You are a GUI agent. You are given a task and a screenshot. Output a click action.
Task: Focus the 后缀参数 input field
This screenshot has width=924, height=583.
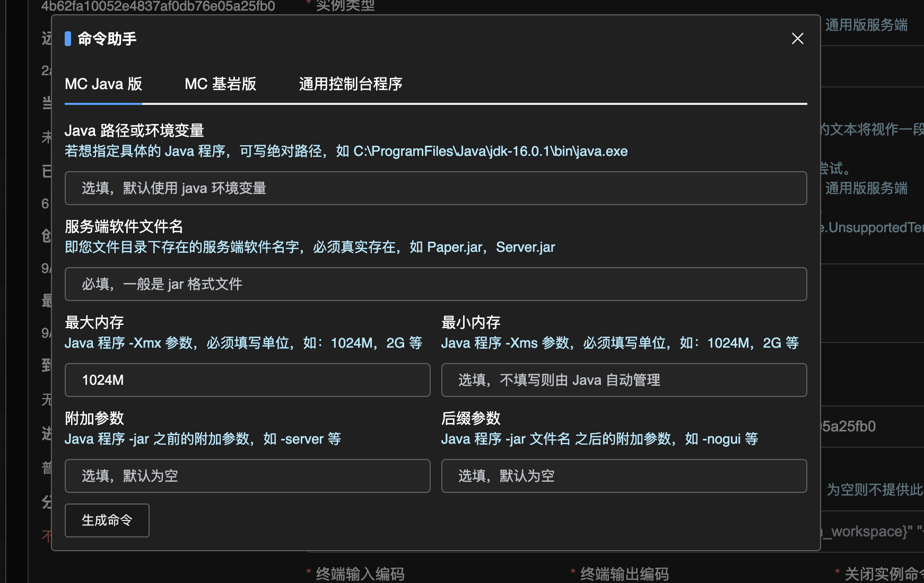624,476
